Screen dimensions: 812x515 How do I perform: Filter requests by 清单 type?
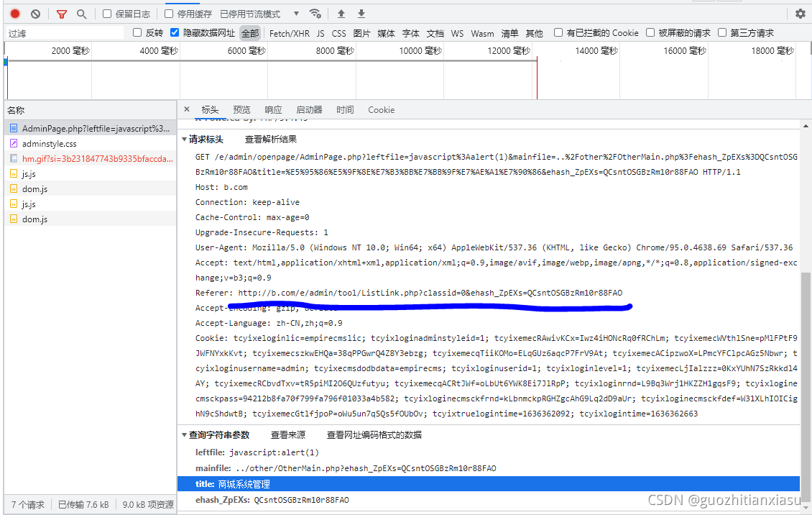pyautogui.click(x=509, y=33)
